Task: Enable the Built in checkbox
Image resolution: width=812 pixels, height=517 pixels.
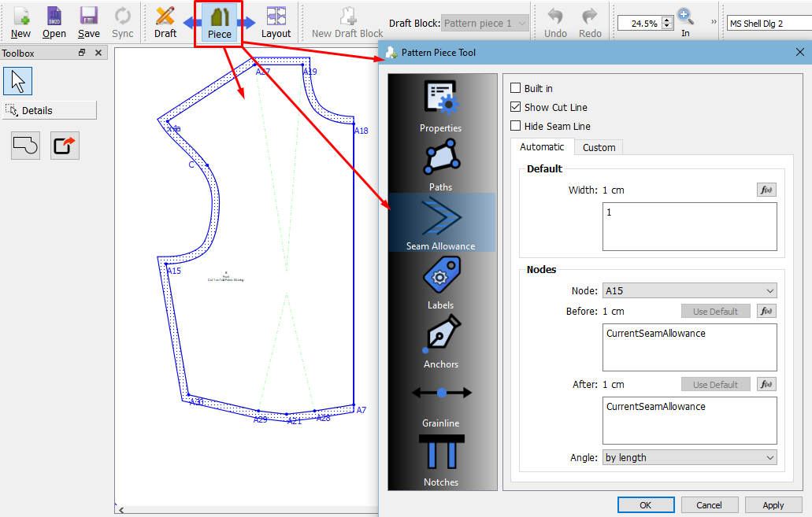Action: [516, 89]
